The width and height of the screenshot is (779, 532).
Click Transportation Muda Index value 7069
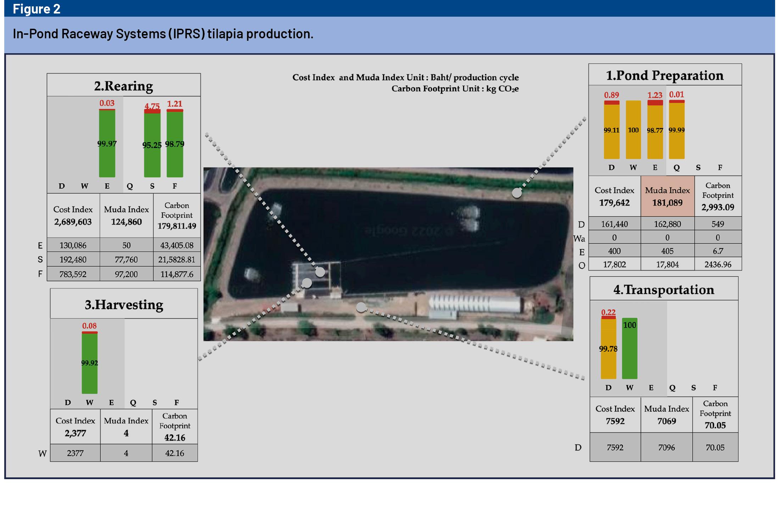[x=667, y=421]
